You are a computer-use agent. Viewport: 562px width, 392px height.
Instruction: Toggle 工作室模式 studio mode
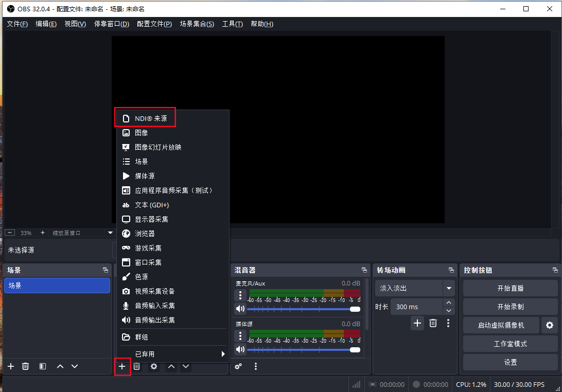(x=510, y=344)
